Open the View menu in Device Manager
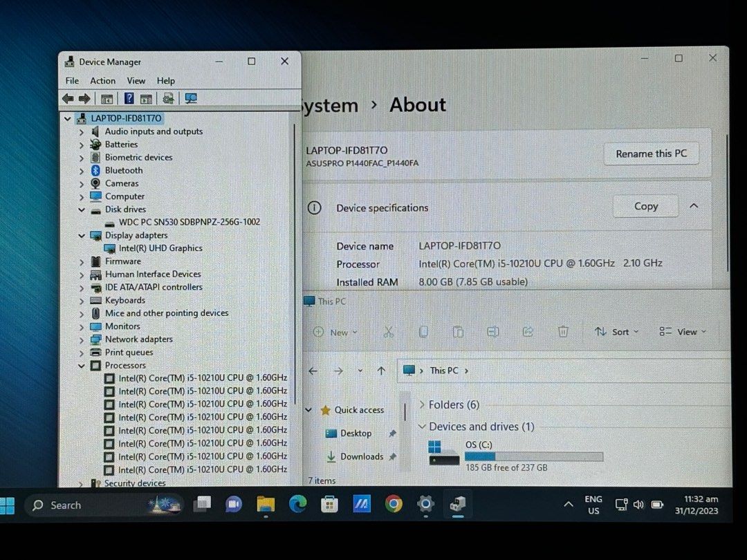 click(136, 81)
